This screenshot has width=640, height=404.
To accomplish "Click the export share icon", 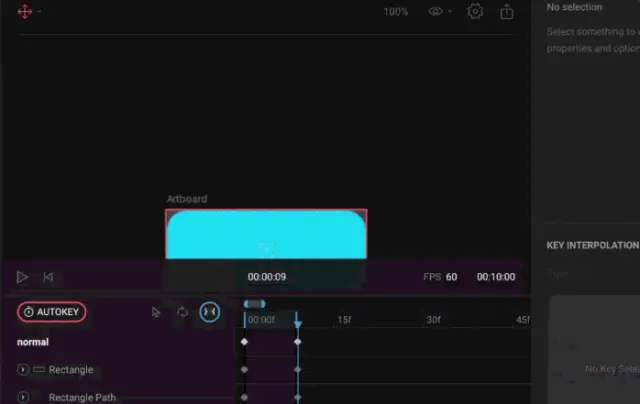I will click(507, 11).
